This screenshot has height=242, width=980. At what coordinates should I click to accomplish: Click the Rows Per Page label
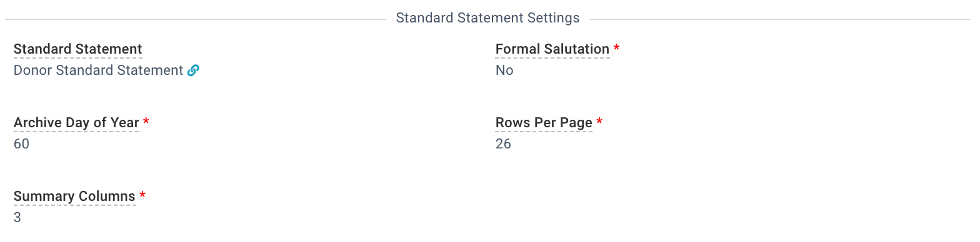(x=544, y=123)
